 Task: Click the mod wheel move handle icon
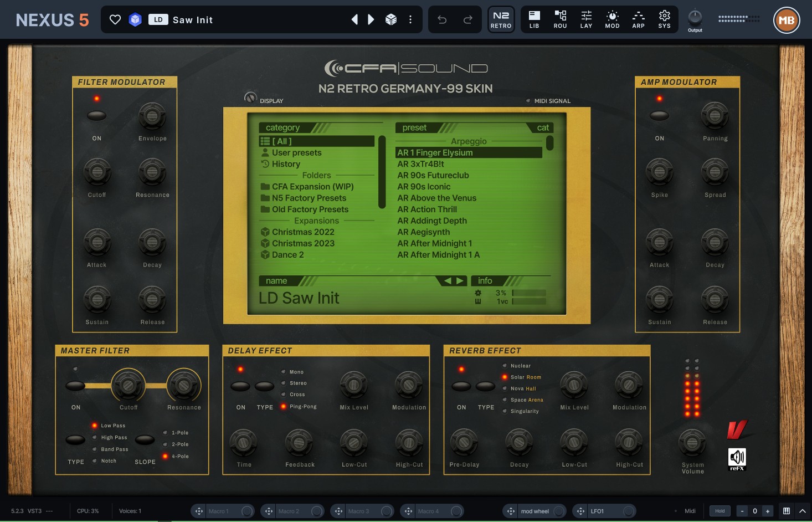[x=511, y=511]
